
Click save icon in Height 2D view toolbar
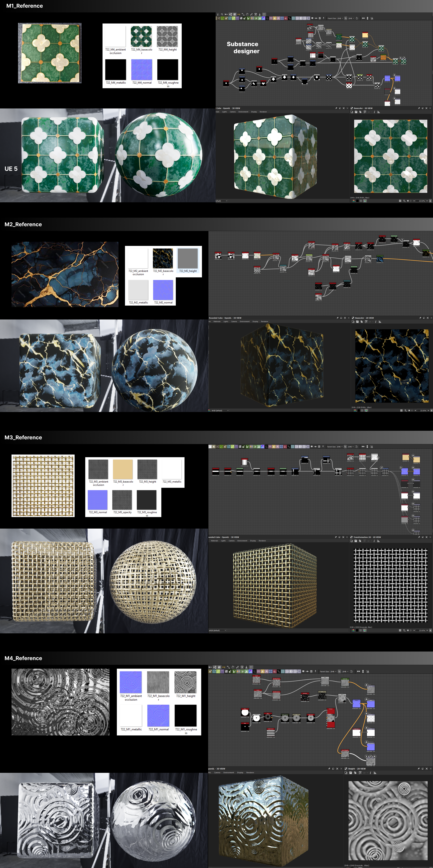tap(350, 773)
